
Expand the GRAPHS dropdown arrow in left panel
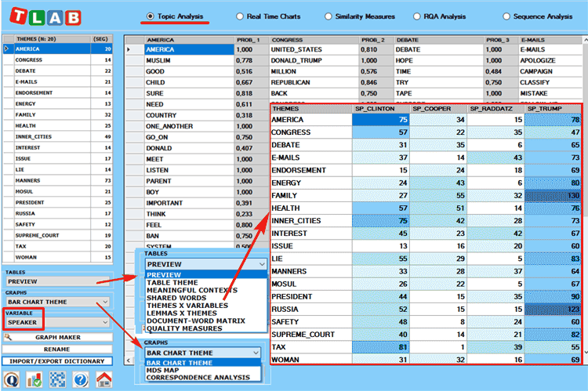pos(105,302)
